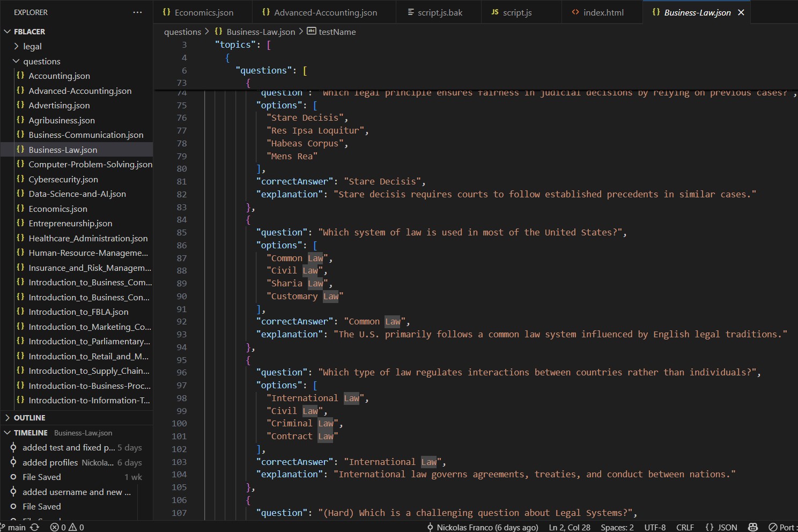
Task: Collapse the FBLACER root folder
Action: tap(29, 32)
